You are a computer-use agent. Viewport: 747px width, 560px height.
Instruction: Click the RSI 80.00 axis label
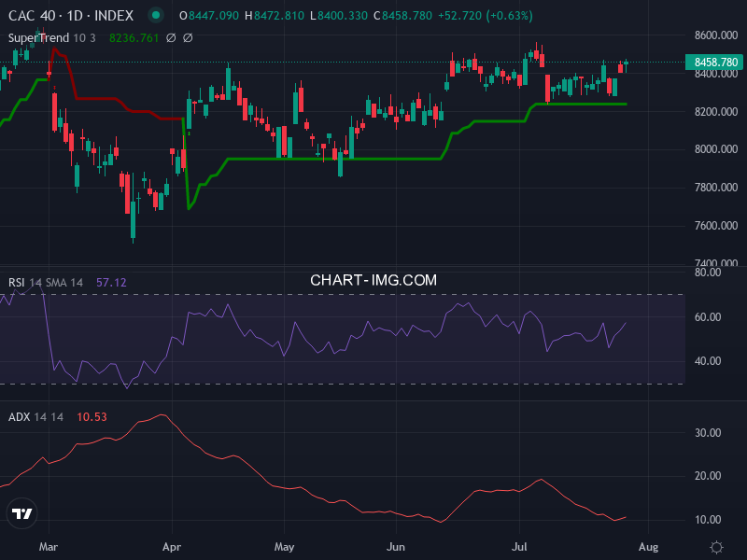pyautogui.click(x=708, y=273)
